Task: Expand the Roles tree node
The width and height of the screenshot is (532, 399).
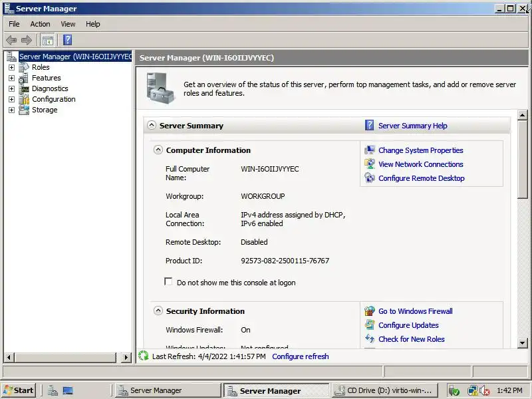Action: (11, 68)
